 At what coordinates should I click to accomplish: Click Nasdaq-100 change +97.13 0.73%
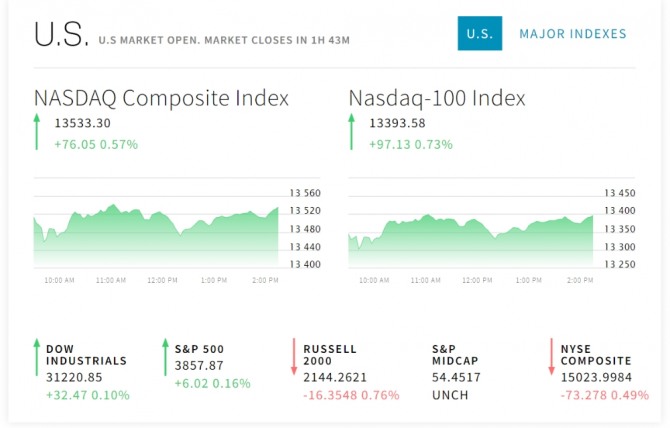point(410,144)
